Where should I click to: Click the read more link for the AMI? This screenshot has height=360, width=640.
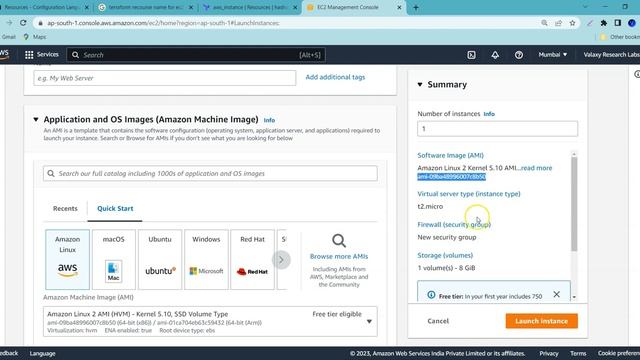(x=536, y=168)
